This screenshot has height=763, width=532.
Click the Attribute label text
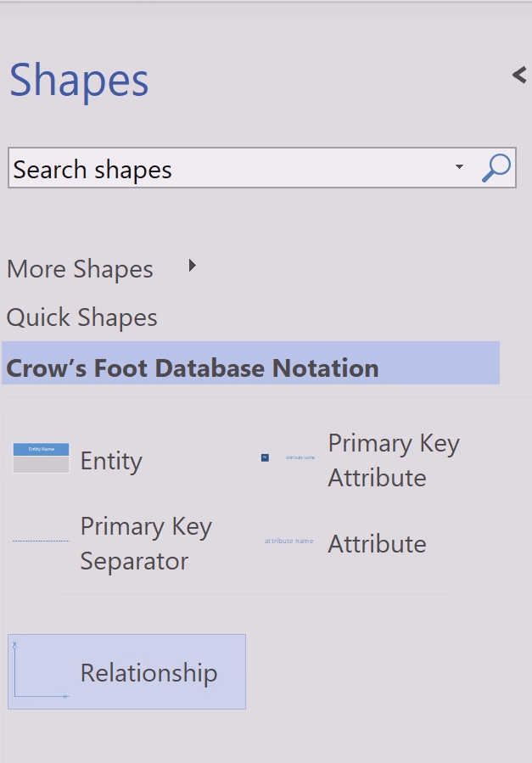click(377, 543)
